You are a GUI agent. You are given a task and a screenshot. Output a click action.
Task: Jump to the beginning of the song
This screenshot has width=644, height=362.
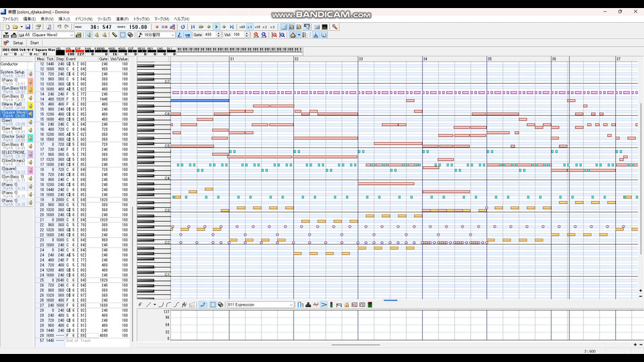[193, 27]
